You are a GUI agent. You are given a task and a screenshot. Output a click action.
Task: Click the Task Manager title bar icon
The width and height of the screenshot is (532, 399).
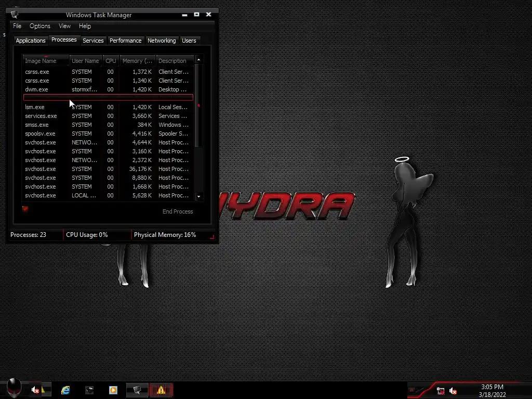click(x=14, y=14)
